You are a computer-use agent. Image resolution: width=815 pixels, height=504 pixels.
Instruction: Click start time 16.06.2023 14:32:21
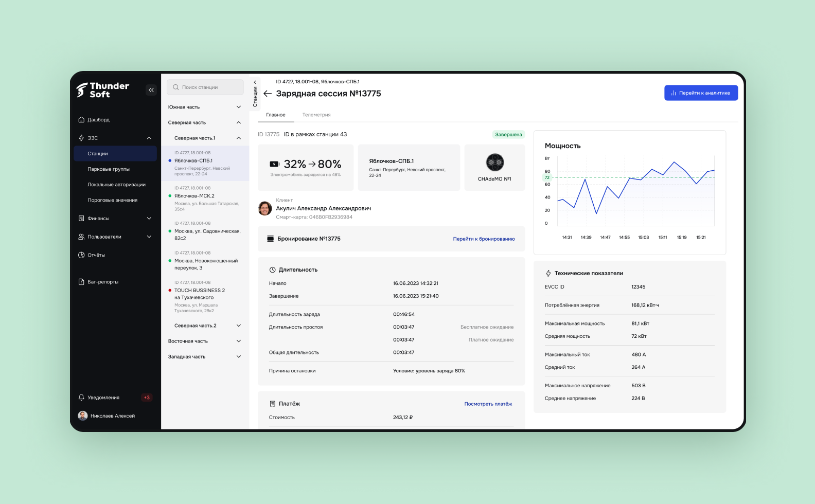coord(416,283)
